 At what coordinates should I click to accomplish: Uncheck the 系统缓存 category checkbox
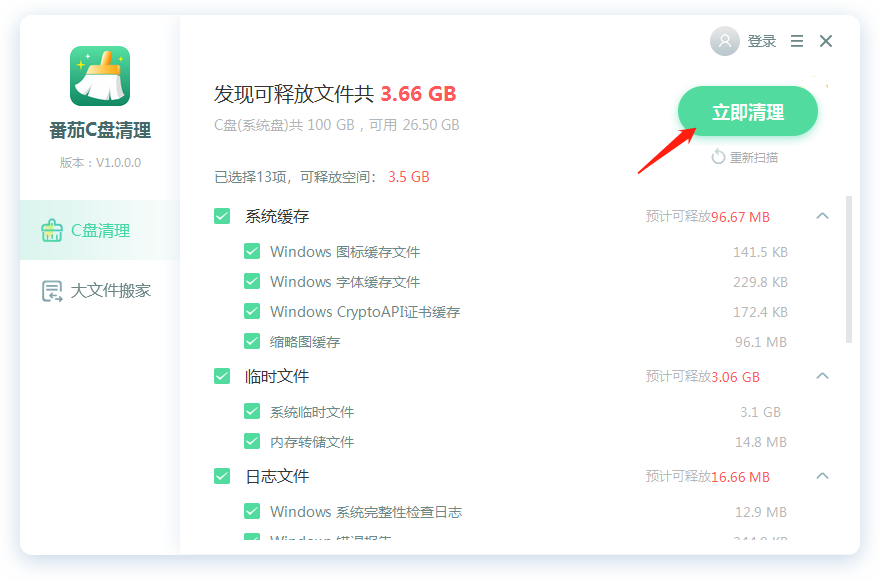221,216
